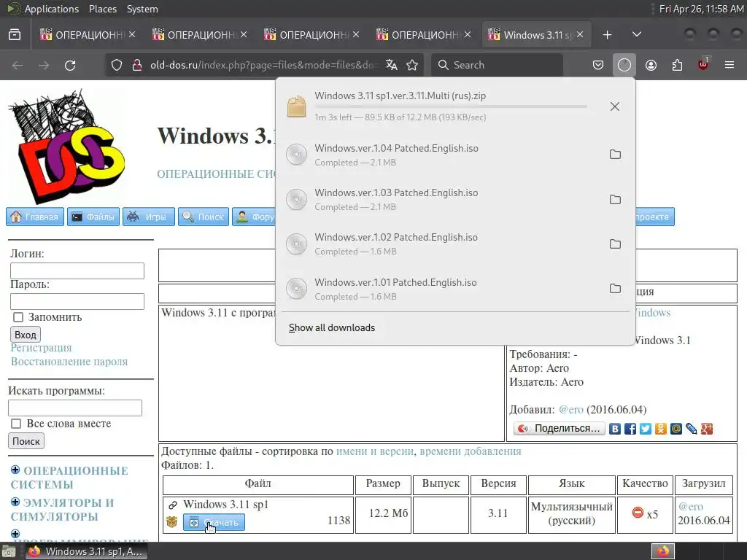Click the Firefox window in taskbar
Screen dimensions: 747x560
coord(86,551)
